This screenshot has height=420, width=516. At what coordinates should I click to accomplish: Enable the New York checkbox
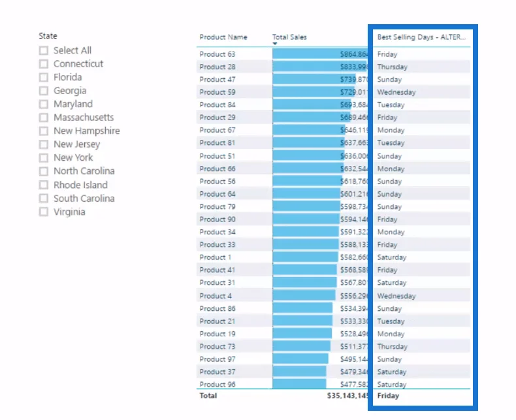click(44, 157)
